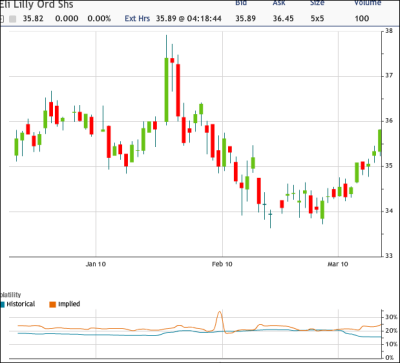Click the 35 price axis label

389,166
